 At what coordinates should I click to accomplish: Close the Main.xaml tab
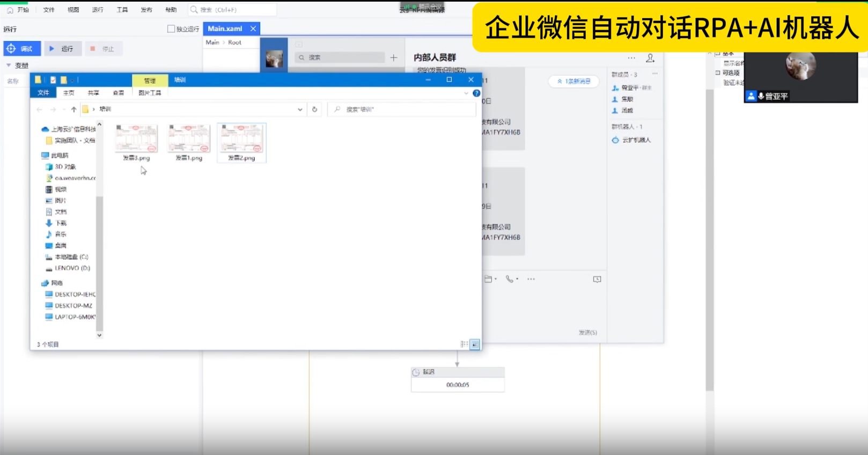(253, 28)
